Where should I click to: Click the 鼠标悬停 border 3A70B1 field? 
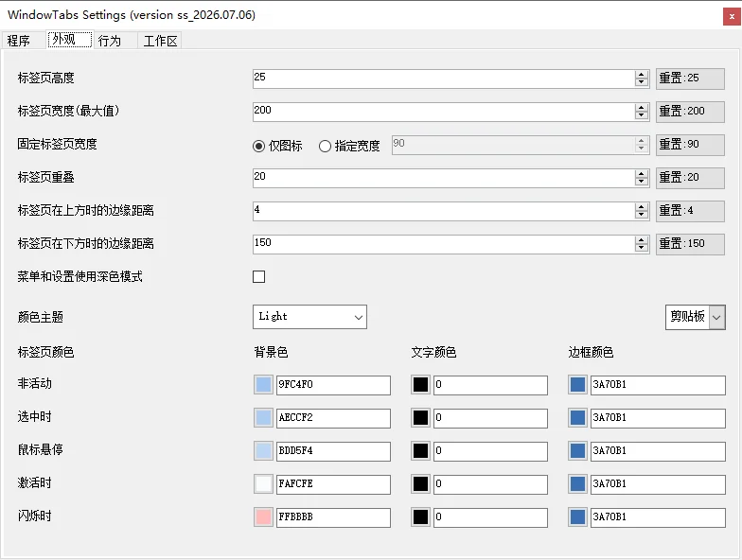click(x=658, y=451)
